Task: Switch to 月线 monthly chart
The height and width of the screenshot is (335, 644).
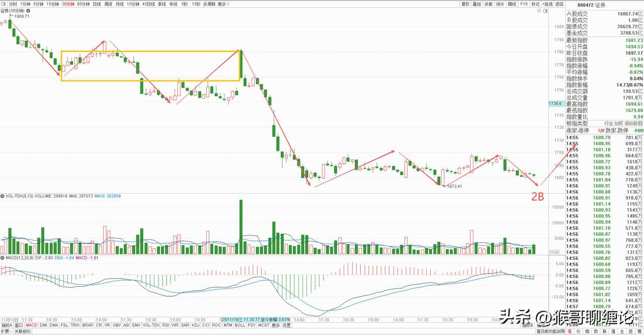Action: tap(120, 4)
